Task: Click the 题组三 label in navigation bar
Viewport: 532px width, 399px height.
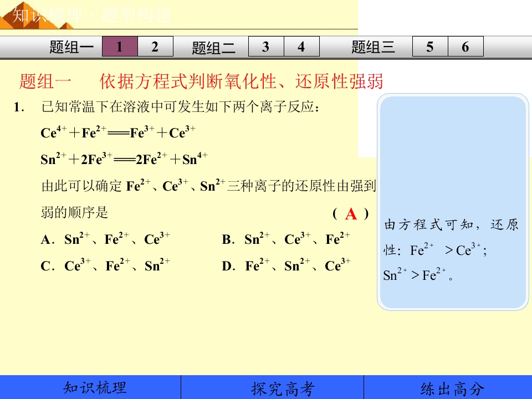Action: coord(373,47)
